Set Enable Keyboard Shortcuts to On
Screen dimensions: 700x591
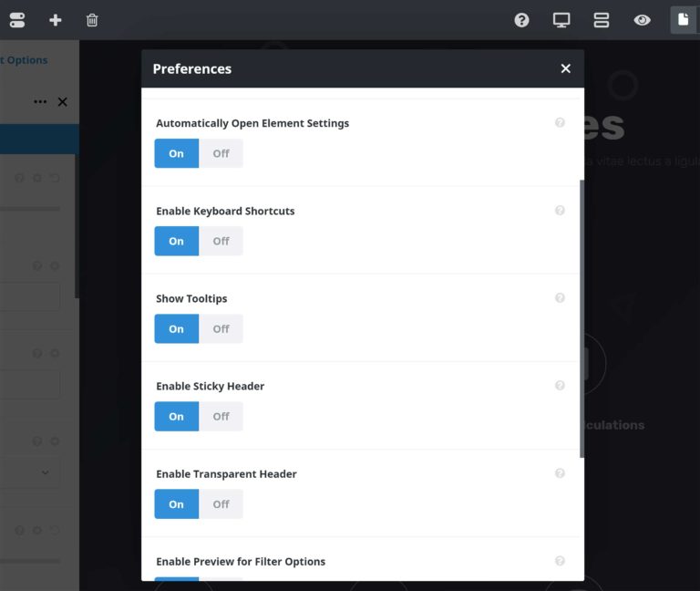(x=176, y=241)
